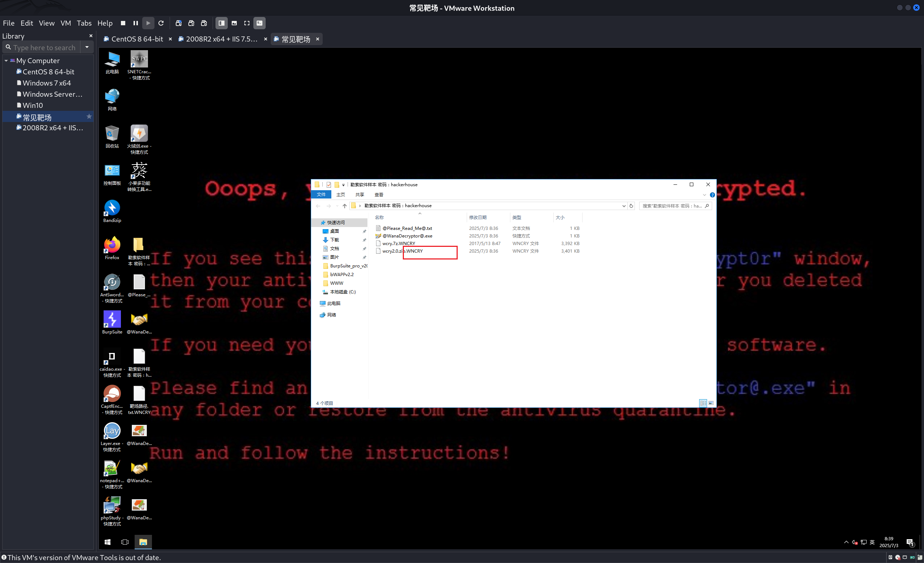This screenshot has width=924, height=563.
Task: Collapse the My Computer tree node
Action: point(6,61)
